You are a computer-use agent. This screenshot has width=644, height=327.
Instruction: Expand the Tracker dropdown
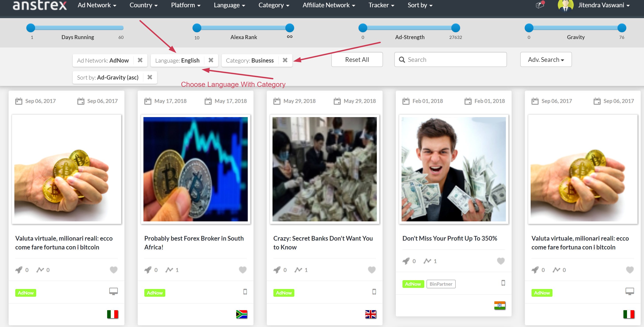click(381, 5)
